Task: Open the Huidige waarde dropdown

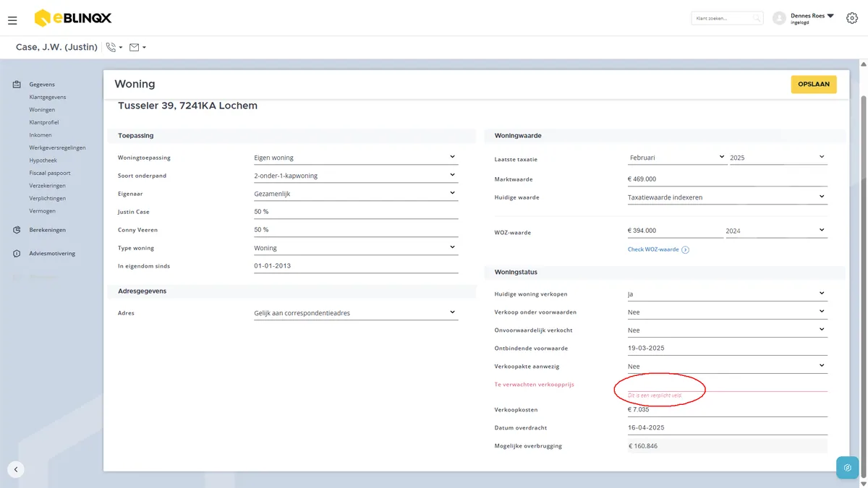Action: tap(727, 197)
